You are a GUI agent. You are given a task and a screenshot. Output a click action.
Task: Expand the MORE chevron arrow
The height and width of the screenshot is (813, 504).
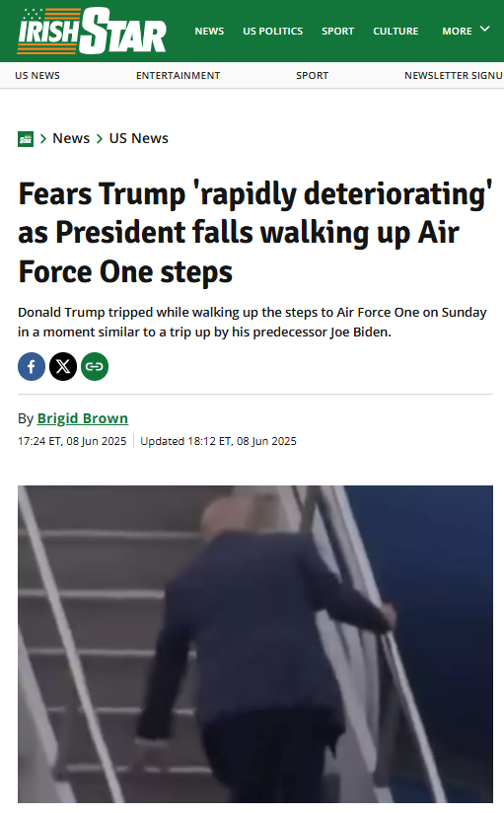pyautogui.click(x=485, y=29)
